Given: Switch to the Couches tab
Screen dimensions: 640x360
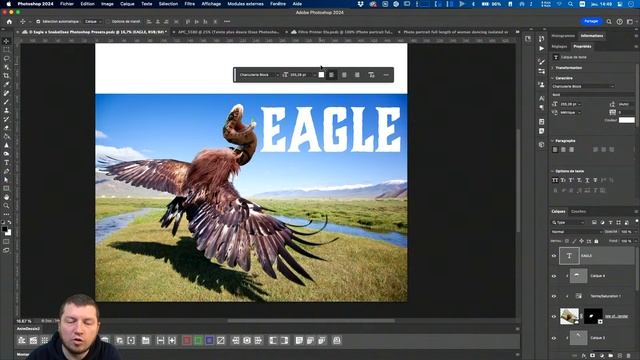Looking at the screenshot, I should click(578, 211).
